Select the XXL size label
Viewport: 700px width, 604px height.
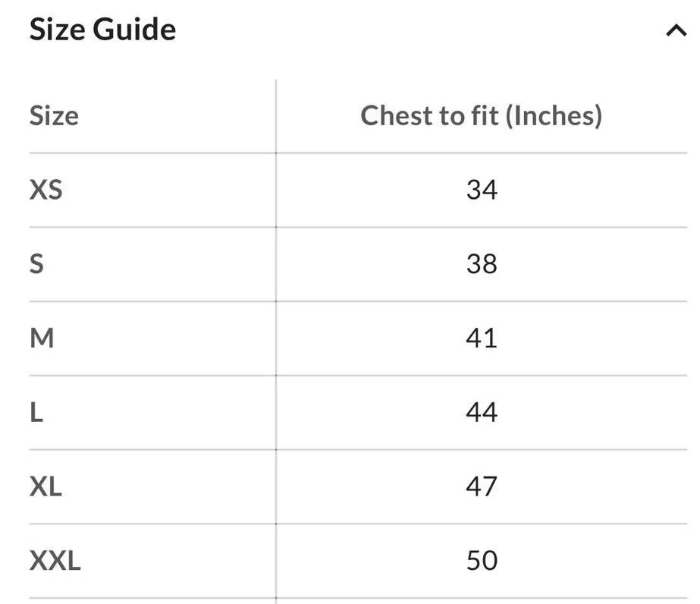point(55,561)
